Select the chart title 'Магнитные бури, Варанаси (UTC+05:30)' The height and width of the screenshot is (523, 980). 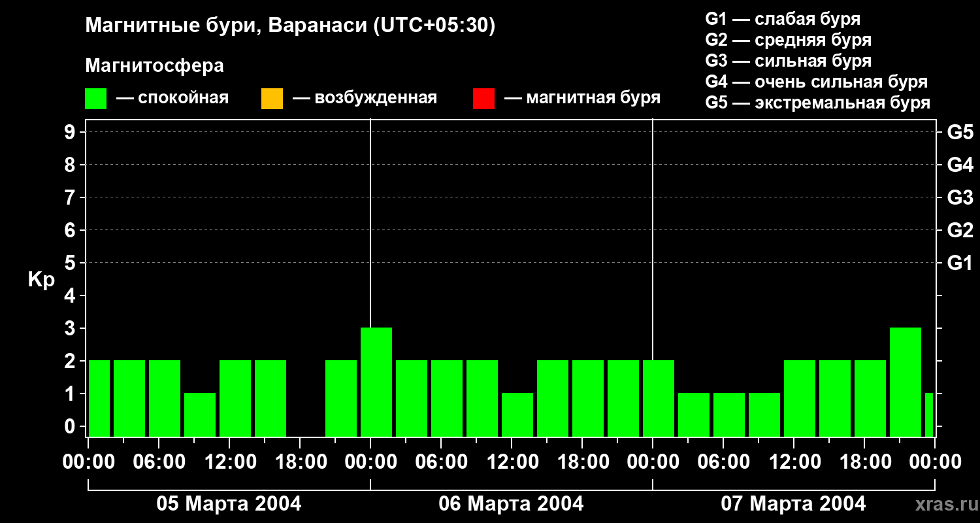pos(290,26)
